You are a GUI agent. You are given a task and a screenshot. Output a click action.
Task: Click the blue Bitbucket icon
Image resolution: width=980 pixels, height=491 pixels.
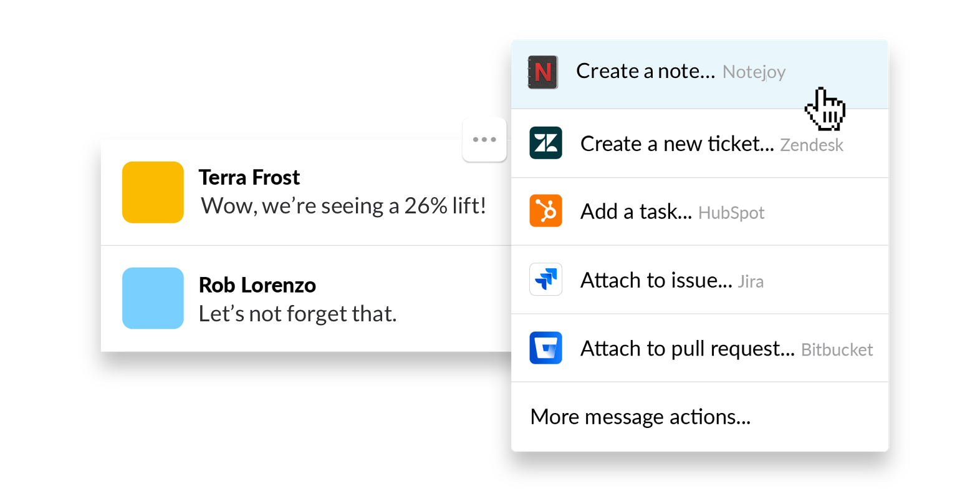coord(545,348)
